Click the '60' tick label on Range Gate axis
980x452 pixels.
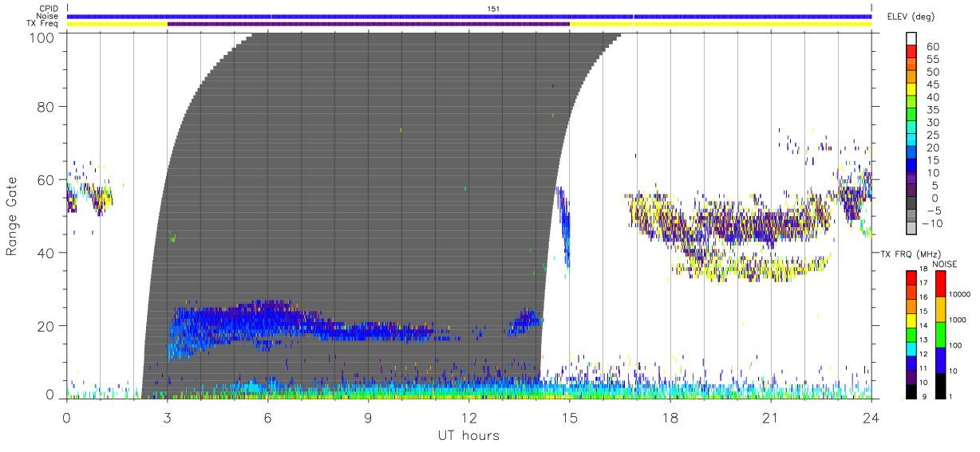[x=46, y=179]
